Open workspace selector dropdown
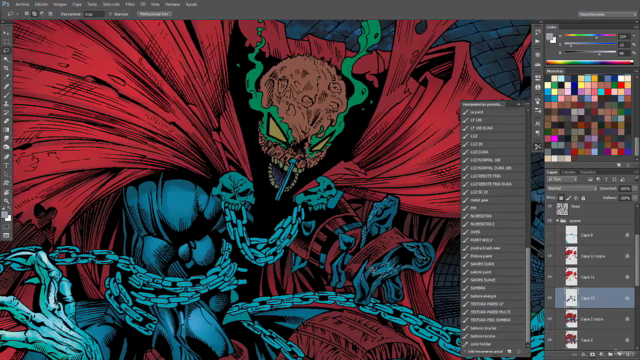This screenshot has width=640, height=360. click(607, 14)
